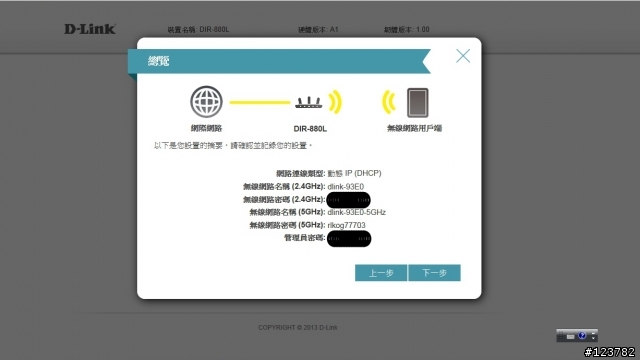Click the 管理員密碼 label

(304, 238)
